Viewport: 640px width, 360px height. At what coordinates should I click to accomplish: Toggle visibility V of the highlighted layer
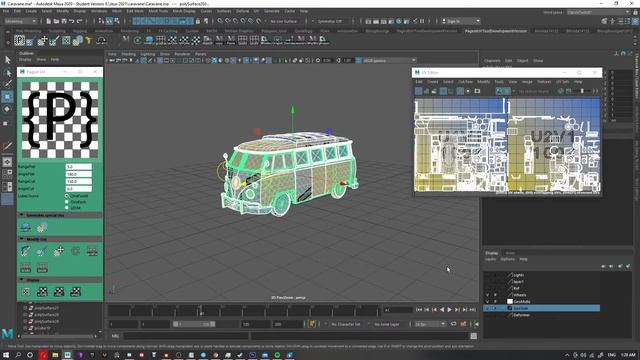(487, 308)
